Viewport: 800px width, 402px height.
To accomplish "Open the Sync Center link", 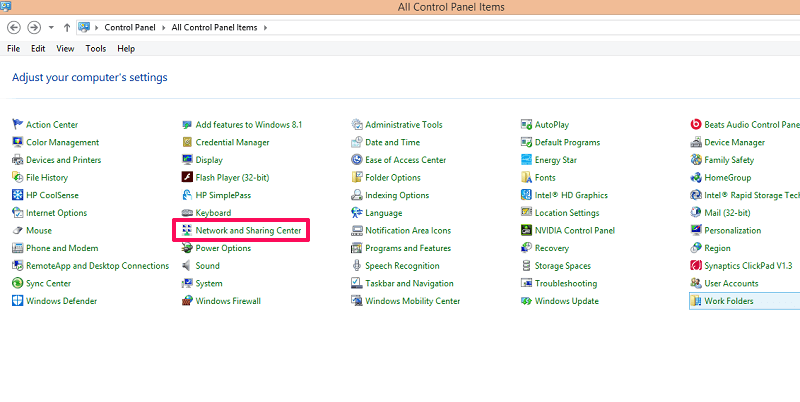I will [x=48, y=283].
